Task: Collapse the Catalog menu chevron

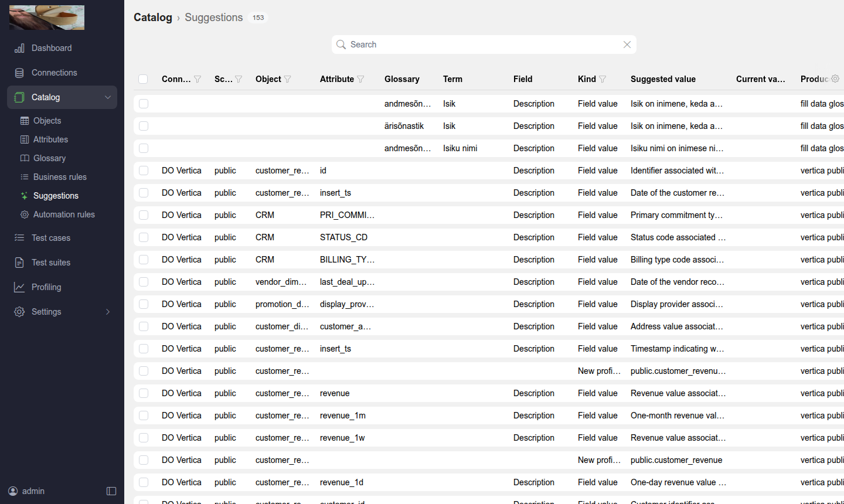Action: pyautogui.click(x=108, y=97)
